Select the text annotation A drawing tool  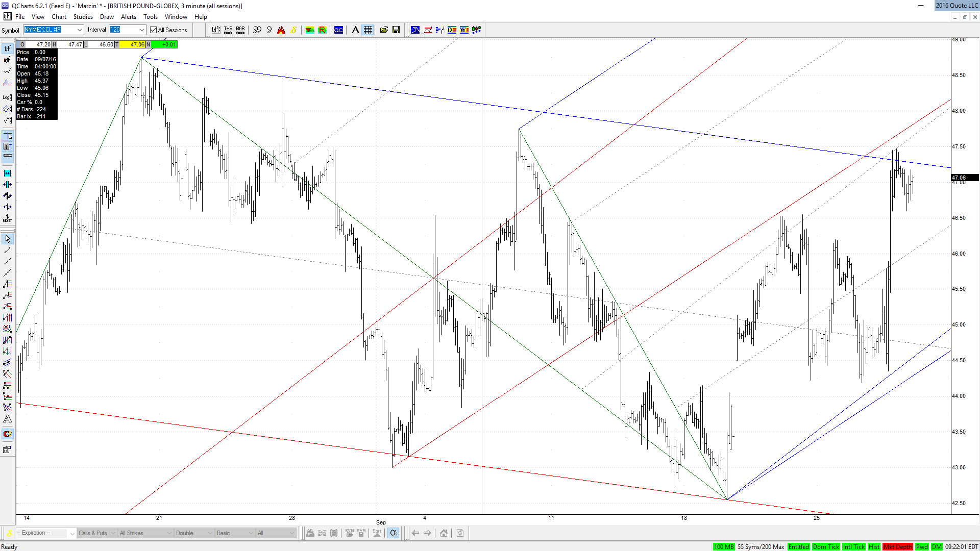pos(8,419)
